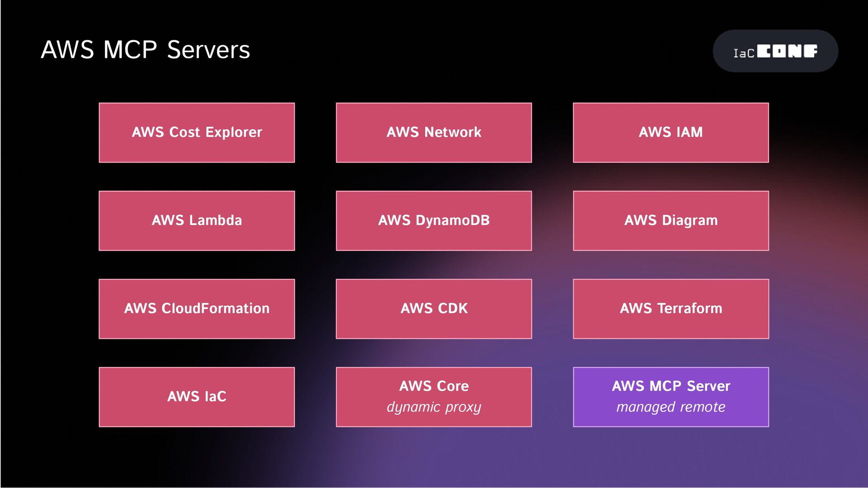Click the AWS IAM box
The image size is (868, 488).
[x=670, y=132]
